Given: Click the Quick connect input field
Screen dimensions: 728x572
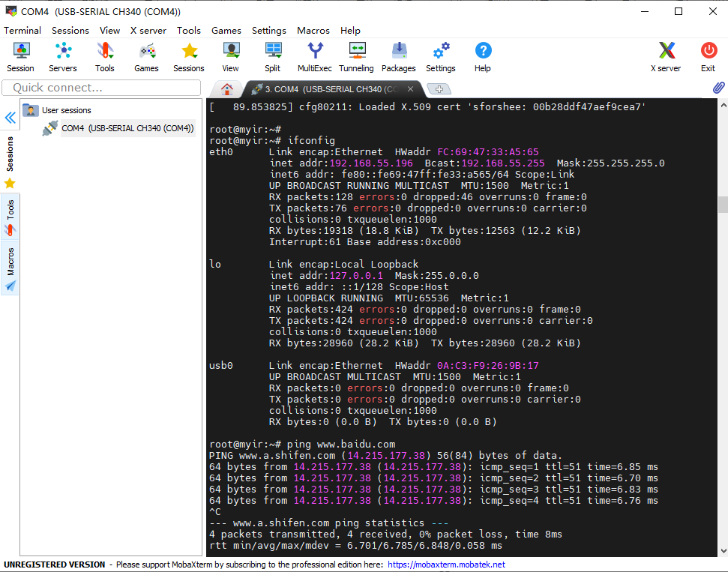Looking at the screenshot, I should click(101, 88).
